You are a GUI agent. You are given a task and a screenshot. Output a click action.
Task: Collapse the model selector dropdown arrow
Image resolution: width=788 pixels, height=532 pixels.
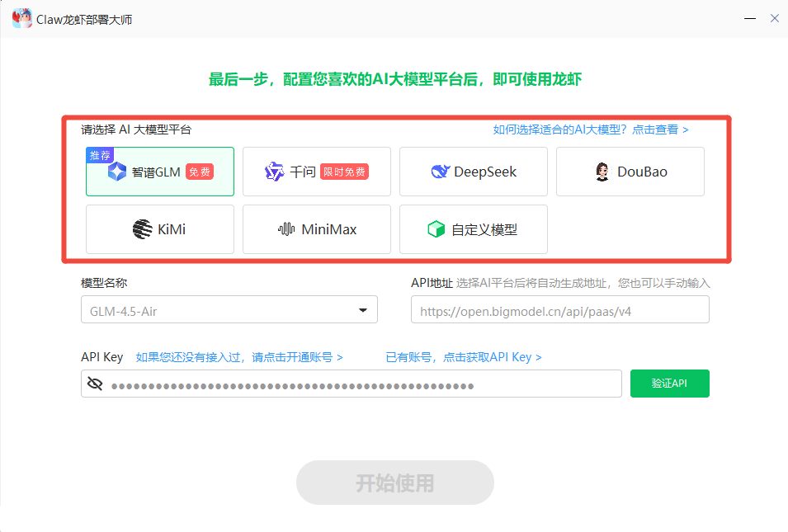click(362, 310)
